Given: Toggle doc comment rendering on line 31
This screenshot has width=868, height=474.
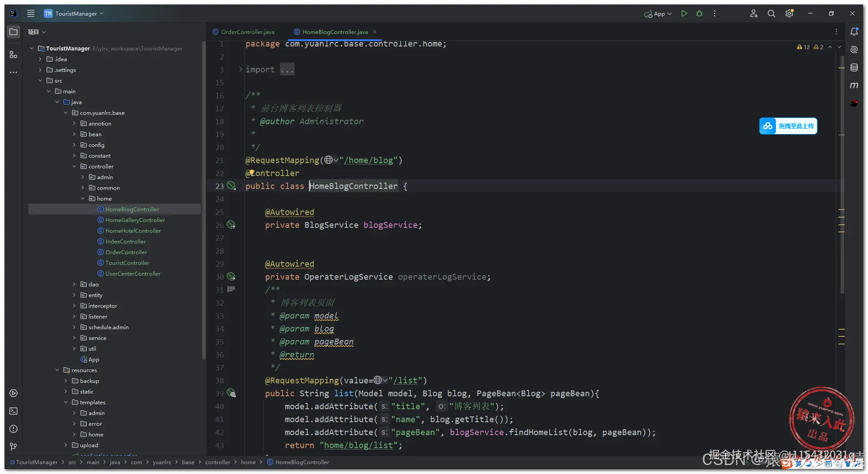Looking at the screenshot, I should (231, 289).
